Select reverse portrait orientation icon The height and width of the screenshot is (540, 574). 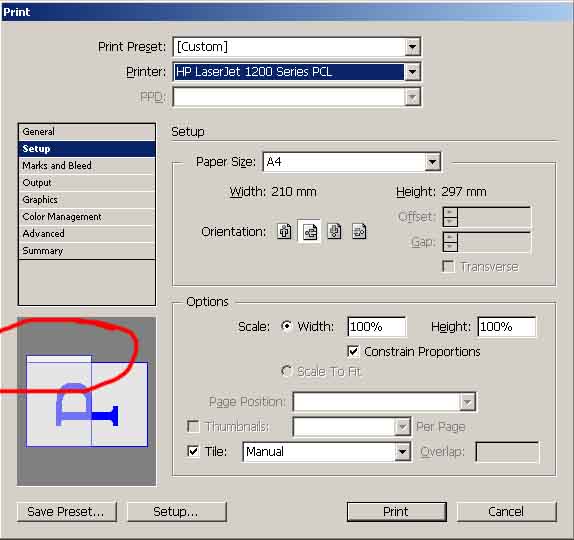tap(334, 231)
